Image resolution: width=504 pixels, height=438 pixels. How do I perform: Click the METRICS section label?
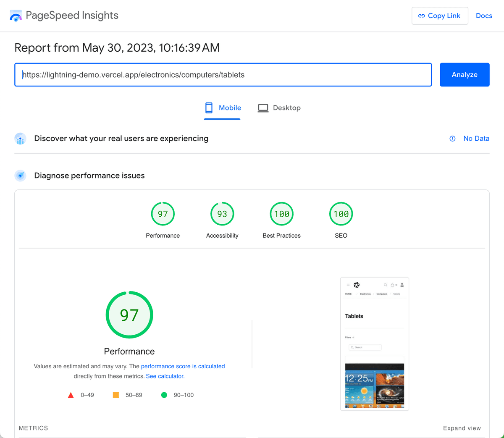point(34,428)
